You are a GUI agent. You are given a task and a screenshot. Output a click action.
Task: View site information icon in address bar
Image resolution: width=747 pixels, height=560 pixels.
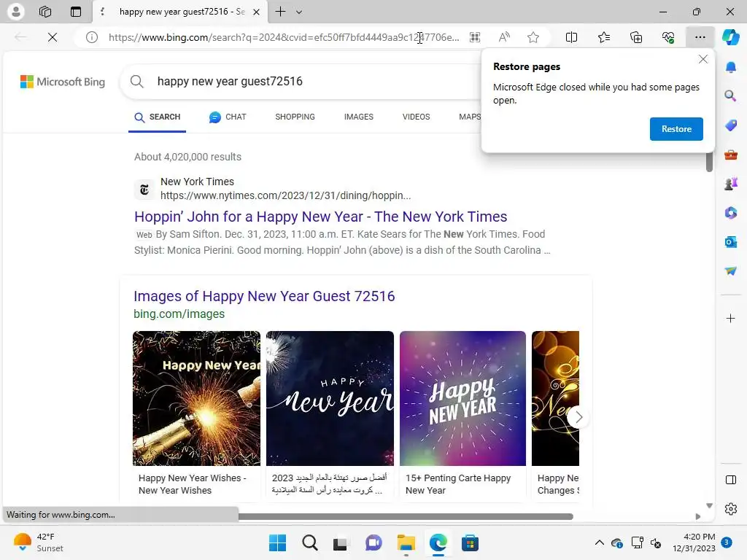click(92, 37)
